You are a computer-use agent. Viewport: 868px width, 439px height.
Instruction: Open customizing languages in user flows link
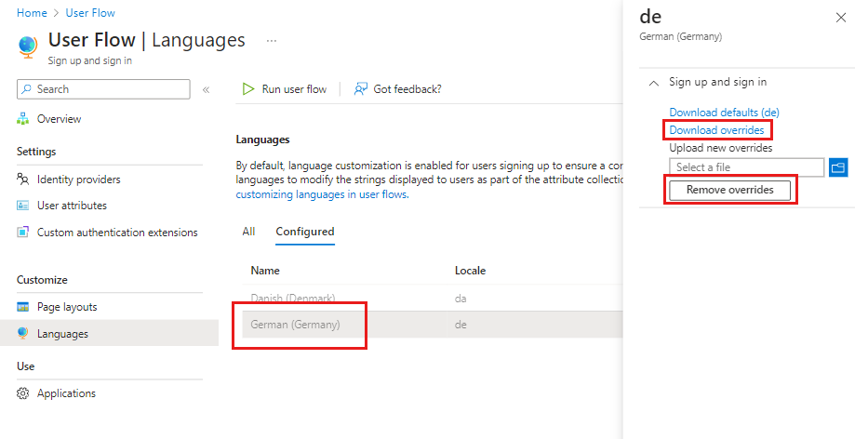coord(322,194)
